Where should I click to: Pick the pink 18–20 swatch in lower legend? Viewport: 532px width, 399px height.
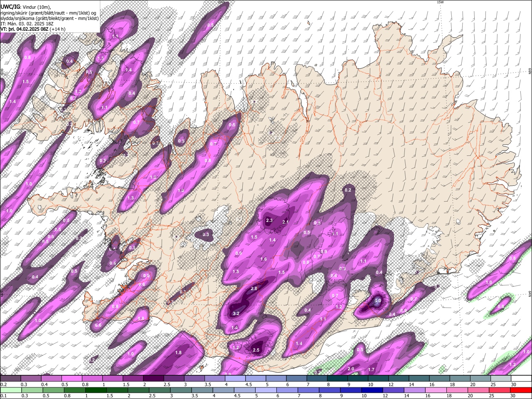457,390
